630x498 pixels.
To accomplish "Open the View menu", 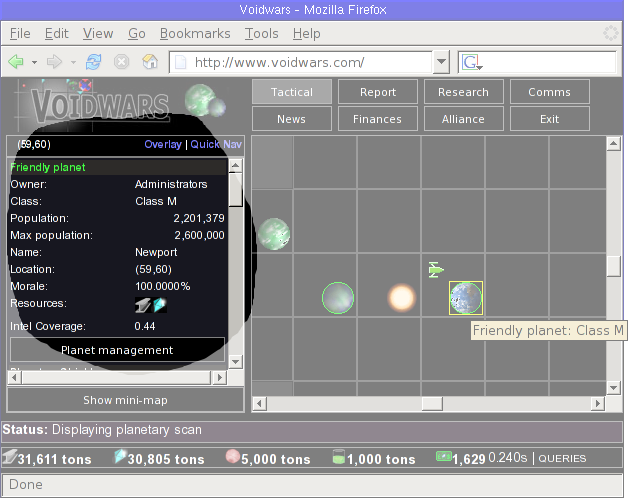I will 98,33.
